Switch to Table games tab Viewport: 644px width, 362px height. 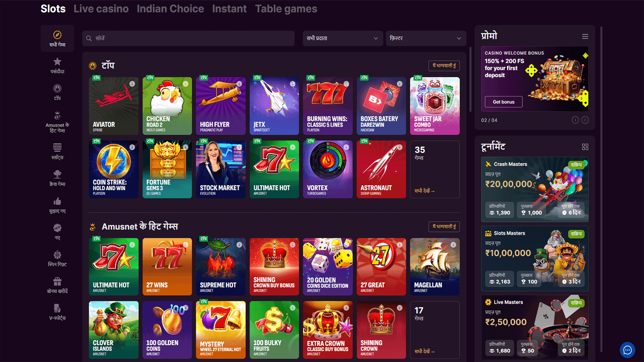pos(286,9)
